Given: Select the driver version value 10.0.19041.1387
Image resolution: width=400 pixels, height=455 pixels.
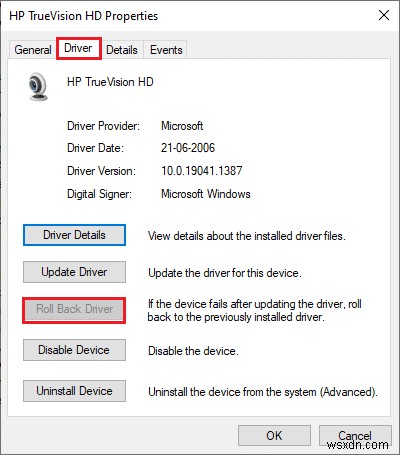Looking at the screenshot, I should (202, 171).
